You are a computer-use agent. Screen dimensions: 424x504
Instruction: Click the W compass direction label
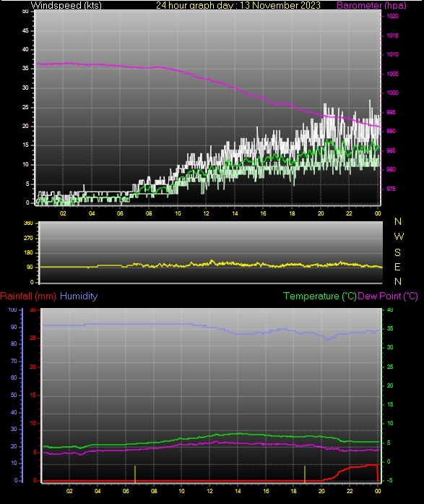click(x=399, y=236)
